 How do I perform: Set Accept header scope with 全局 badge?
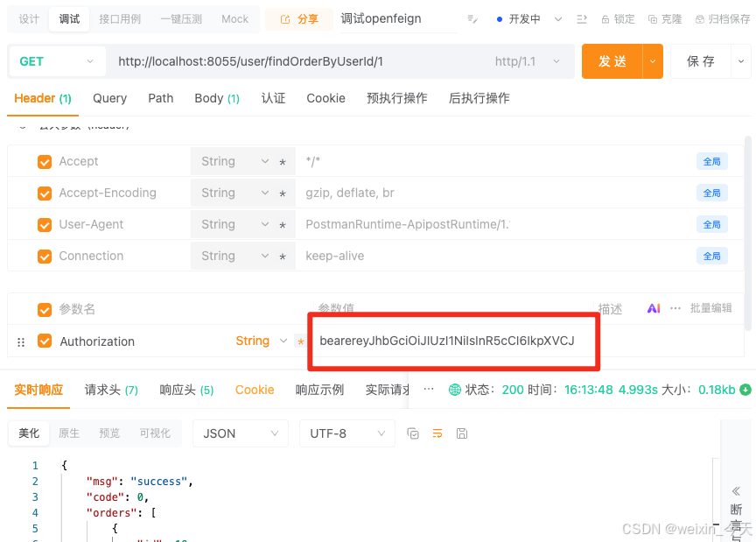711,161
